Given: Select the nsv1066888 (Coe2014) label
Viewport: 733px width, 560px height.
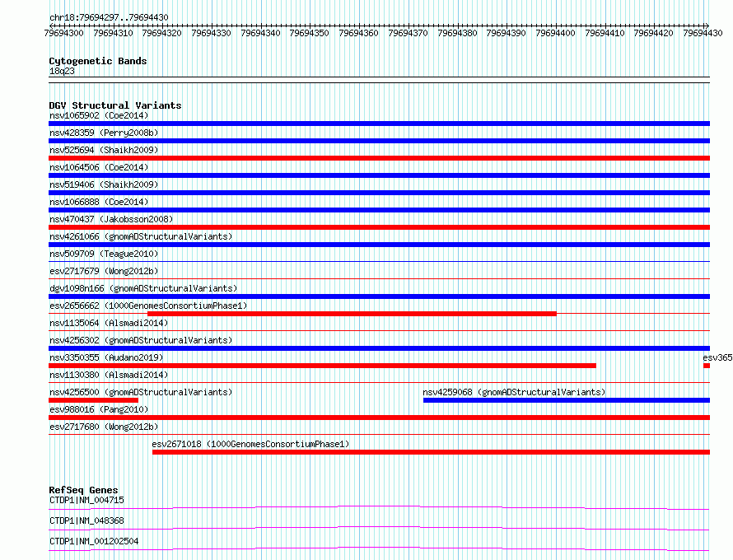Looking at the screenshot, I should pos(99,202).
